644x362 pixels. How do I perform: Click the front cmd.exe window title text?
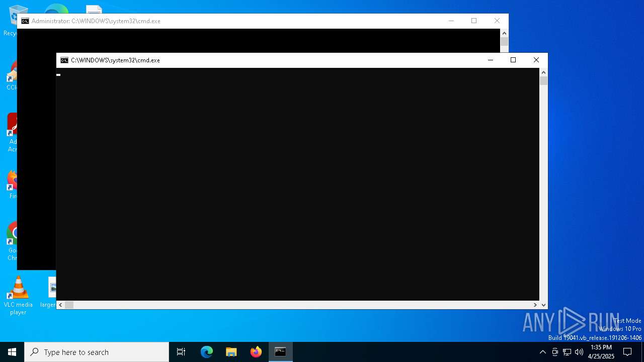[115, 60]
